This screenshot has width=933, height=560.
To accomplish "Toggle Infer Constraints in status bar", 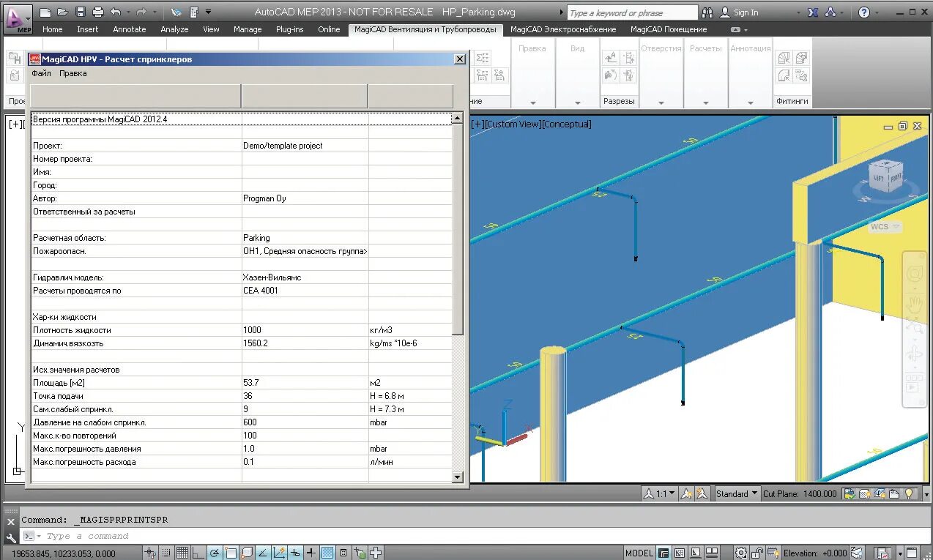I will click(x=150, y=553).
